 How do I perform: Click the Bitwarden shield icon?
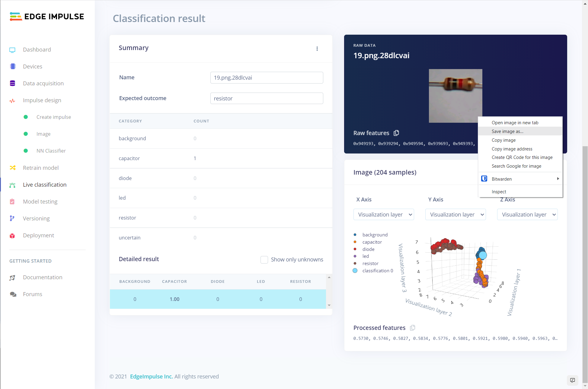[484, 179]
